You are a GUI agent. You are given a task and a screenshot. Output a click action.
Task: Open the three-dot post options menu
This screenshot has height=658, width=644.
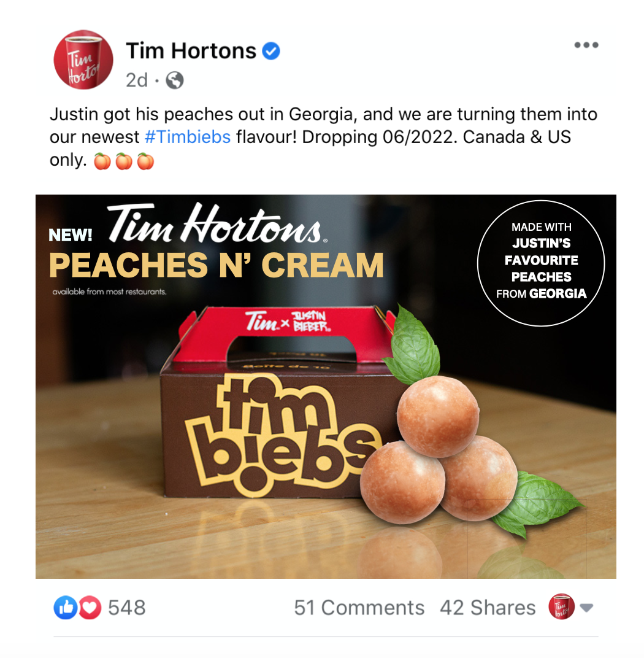pyautogui.click(x=586, y=45)
